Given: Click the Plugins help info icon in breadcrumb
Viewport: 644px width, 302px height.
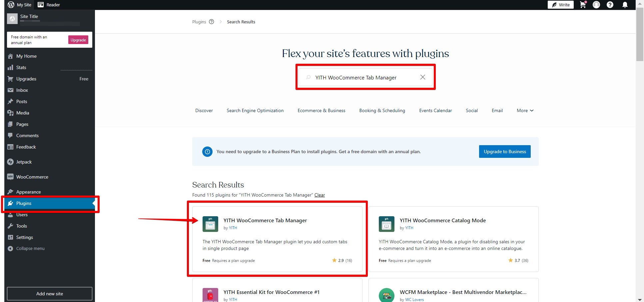Looking at the screenshot, I should [x=212, y=22].
